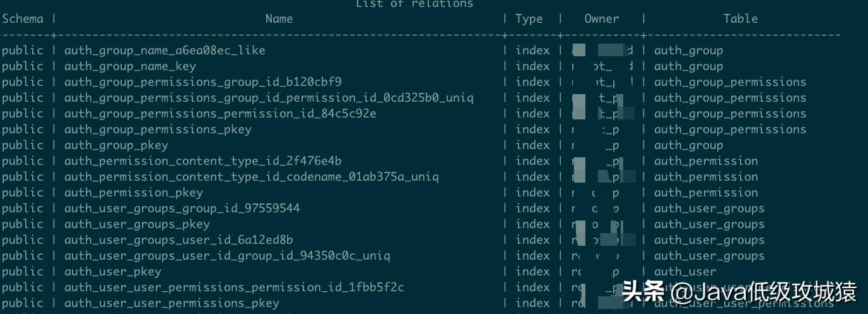This screenshot has height=314, width=868.
Task: Click index name ending in 94350c0c_uniq
Action: click(227, 256)
